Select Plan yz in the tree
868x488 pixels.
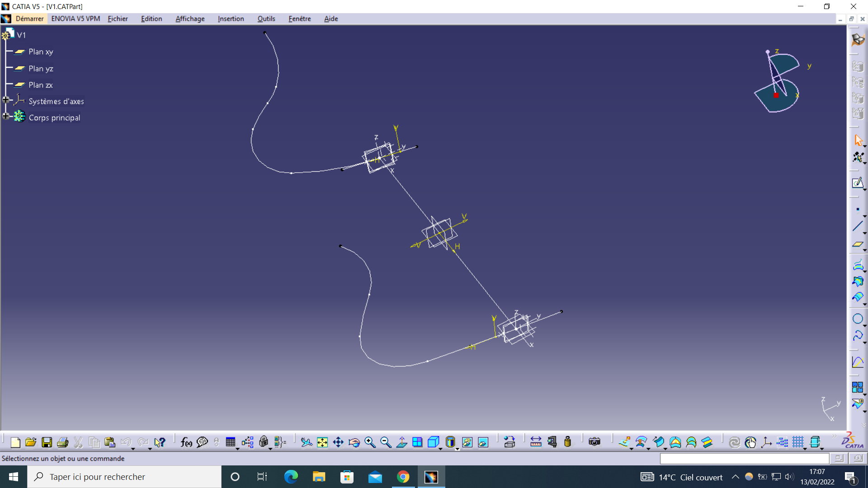pyautogui.click(x=41, y=69)
